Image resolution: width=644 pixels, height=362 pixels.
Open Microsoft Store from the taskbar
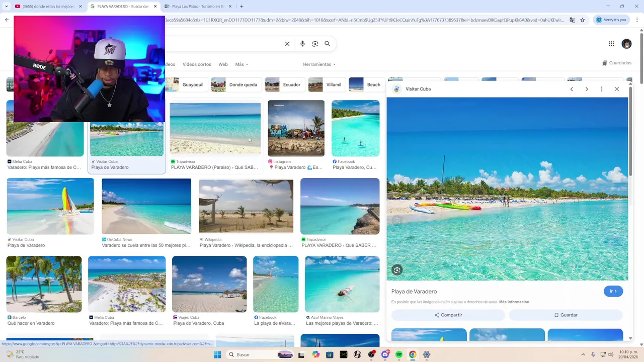click(330, 354)
